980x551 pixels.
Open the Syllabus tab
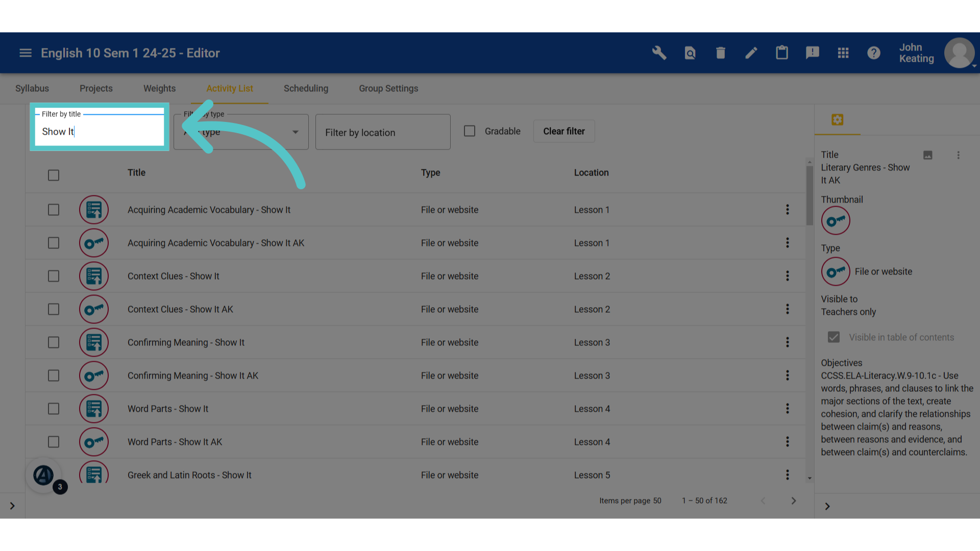pos(32,88)
